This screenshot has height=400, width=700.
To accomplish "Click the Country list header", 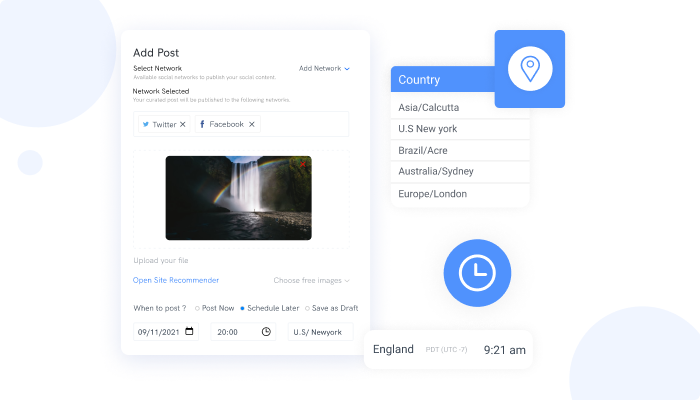I will click(x=443, y=79).
